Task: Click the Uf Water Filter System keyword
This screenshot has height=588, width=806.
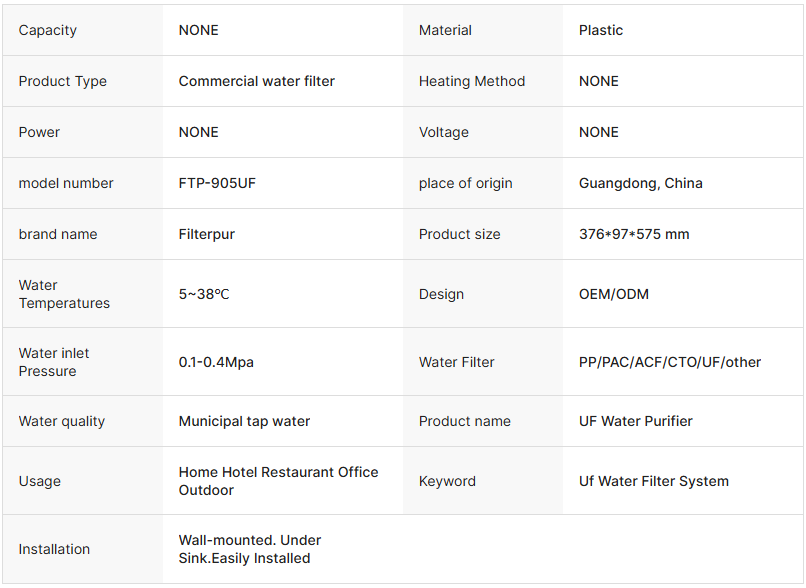Action: 653,481
